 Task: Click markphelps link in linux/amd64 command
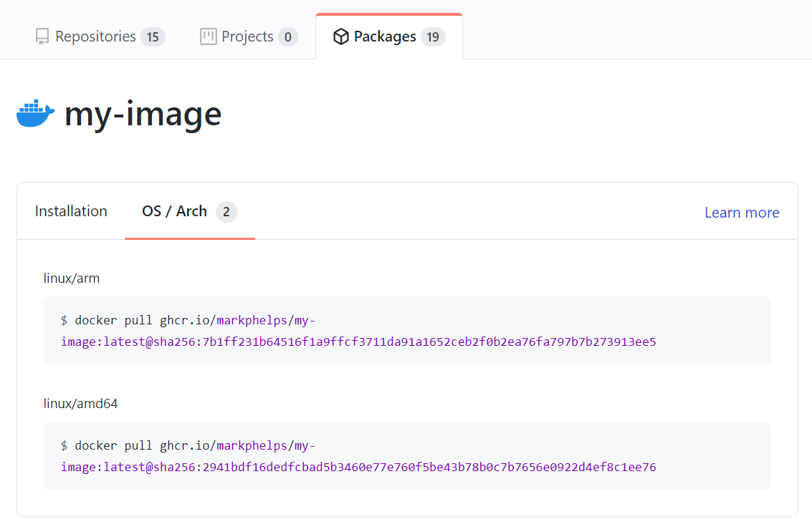click(x=252, y=445)
